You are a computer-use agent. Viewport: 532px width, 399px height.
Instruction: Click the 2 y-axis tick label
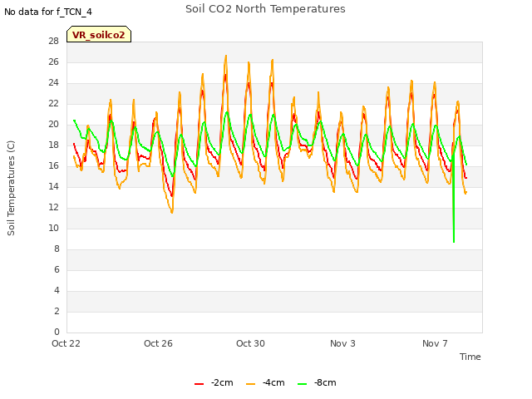point(57,311)
